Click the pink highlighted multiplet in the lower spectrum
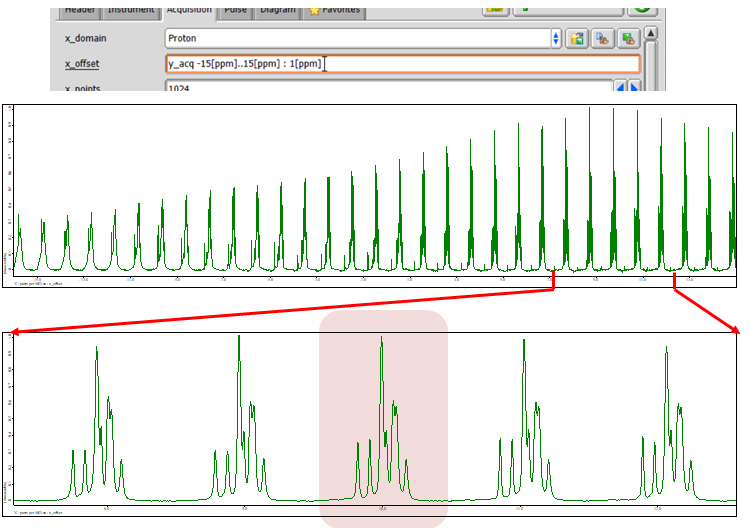The width and height of the screenshot is (750, 528). (x=383, y=418)
